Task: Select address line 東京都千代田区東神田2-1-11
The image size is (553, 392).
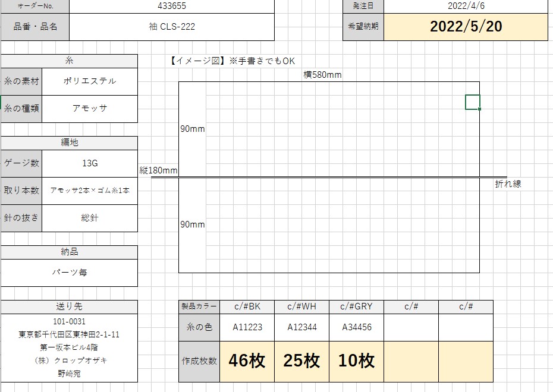Action: [x=69, y=334]
